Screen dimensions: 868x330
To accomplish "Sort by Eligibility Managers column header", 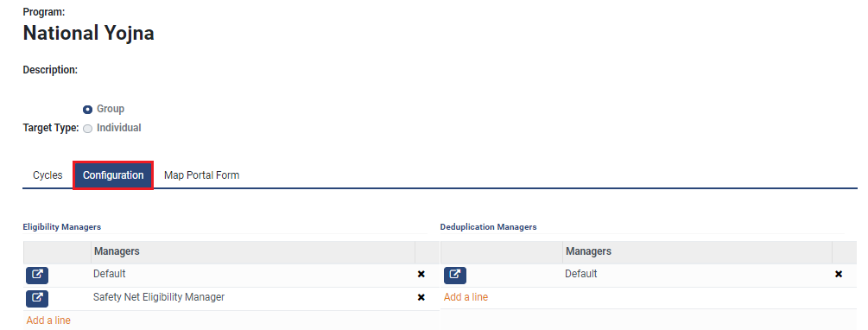I will point(117,251).
